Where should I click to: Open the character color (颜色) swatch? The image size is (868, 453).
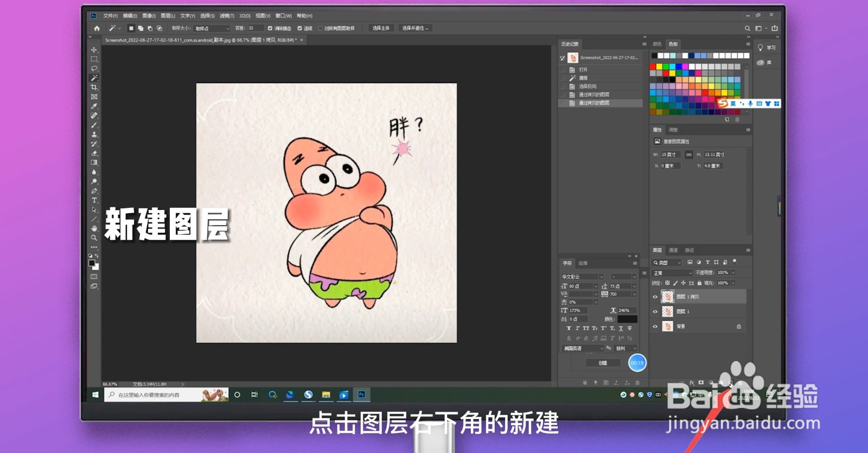click(x=627, y=319)
